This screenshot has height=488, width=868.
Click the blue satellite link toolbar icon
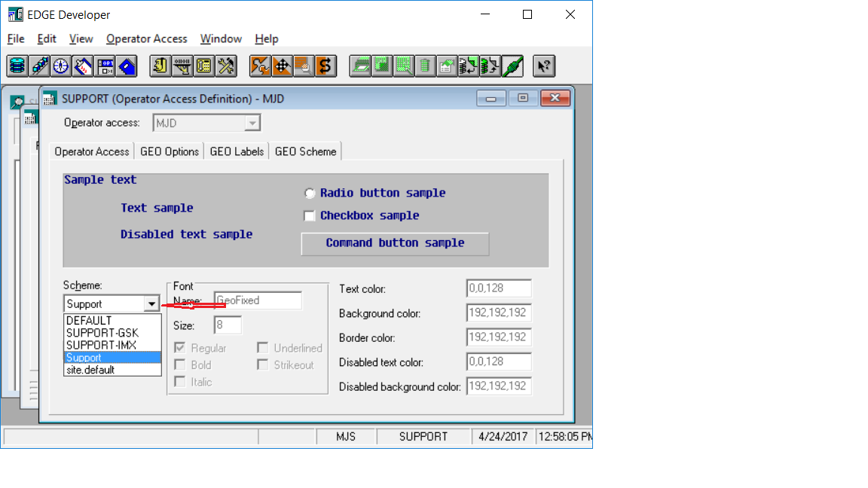[39, 66]
